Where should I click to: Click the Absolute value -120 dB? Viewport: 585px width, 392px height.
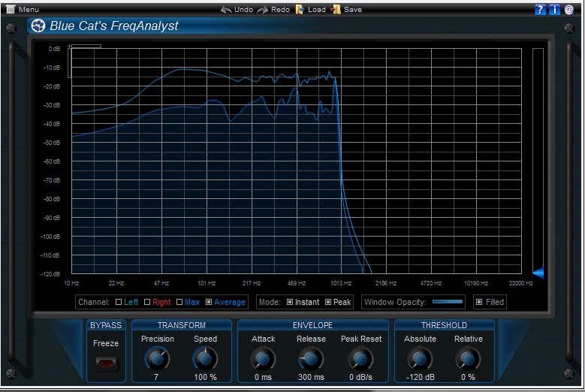(x=420, y=377)
